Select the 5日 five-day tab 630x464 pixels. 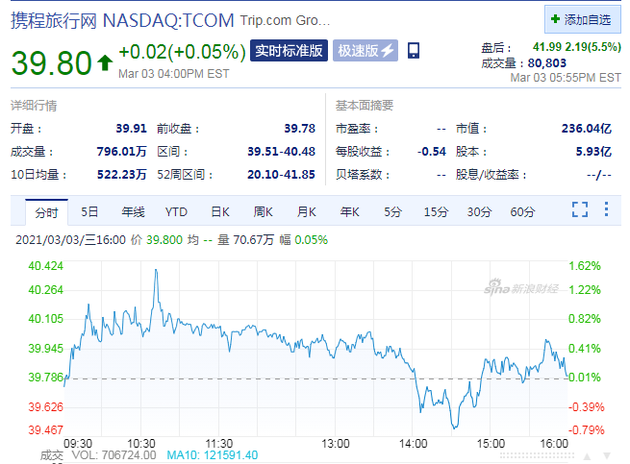(x=90, y=212)
